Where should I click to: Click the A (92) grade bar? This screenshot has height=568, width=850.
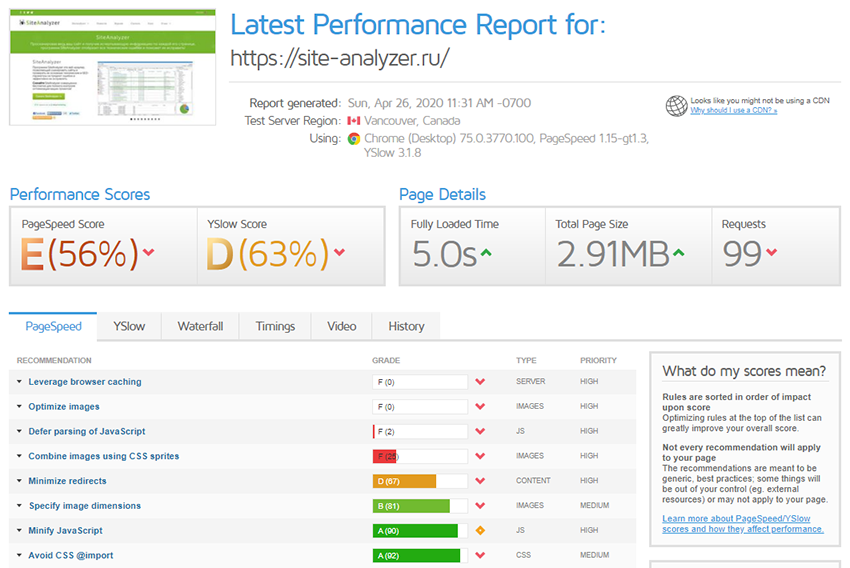coord(420,556)
